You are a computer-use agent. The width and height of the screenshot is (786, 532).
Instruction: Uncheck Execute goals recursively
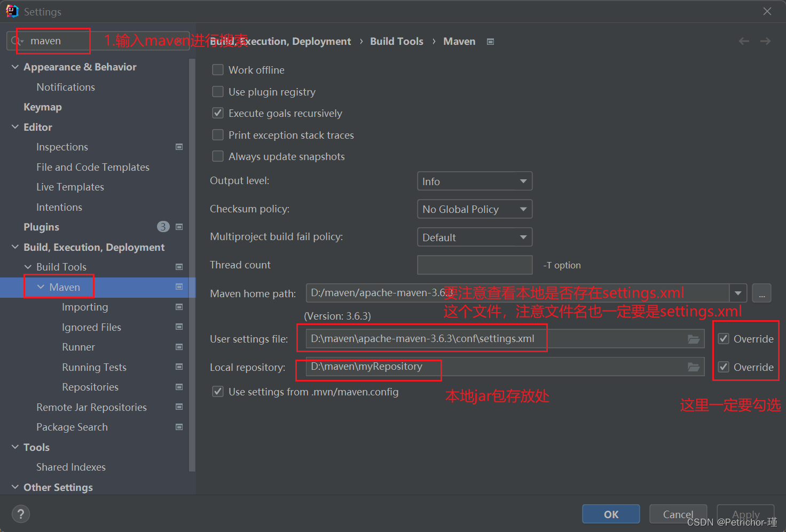[218, 113]
